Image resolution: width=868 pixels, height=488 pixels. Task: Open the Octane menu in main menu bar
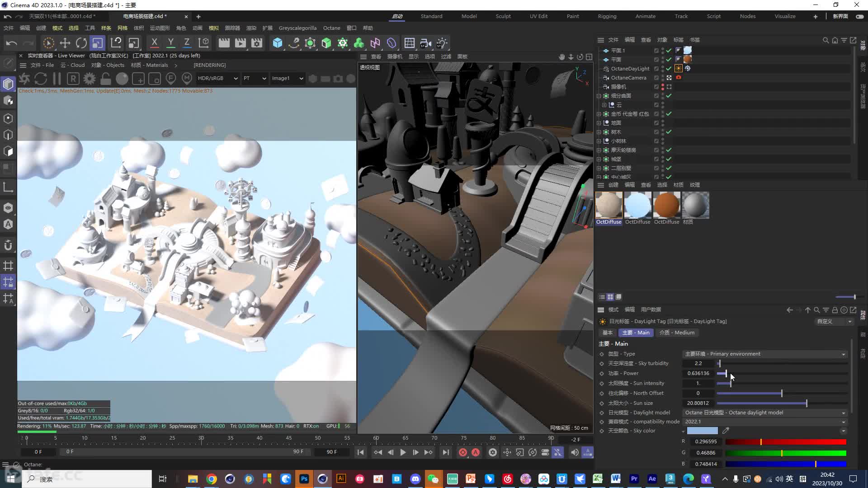click(x=331, y=28)
